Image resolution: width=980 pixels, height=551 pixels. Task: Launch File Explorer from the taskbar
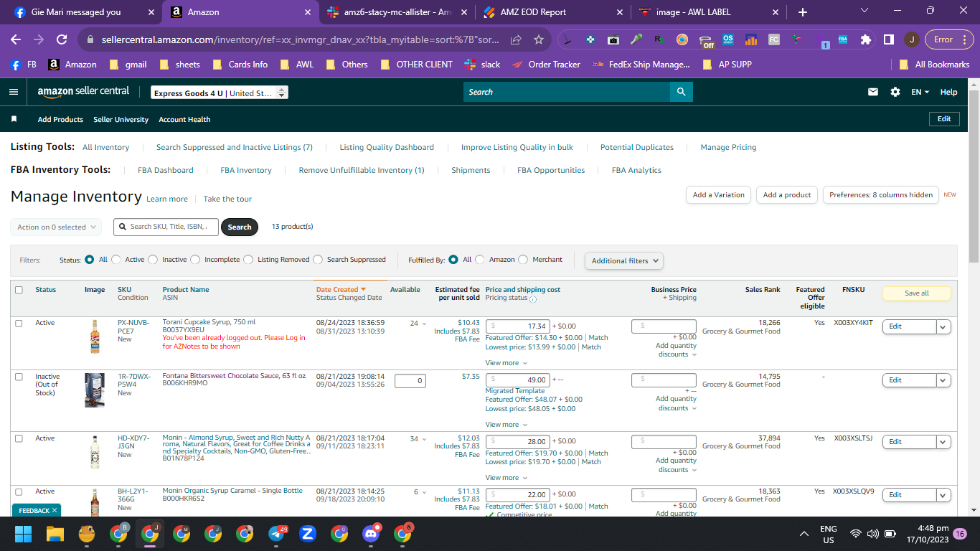coord(55,534)
